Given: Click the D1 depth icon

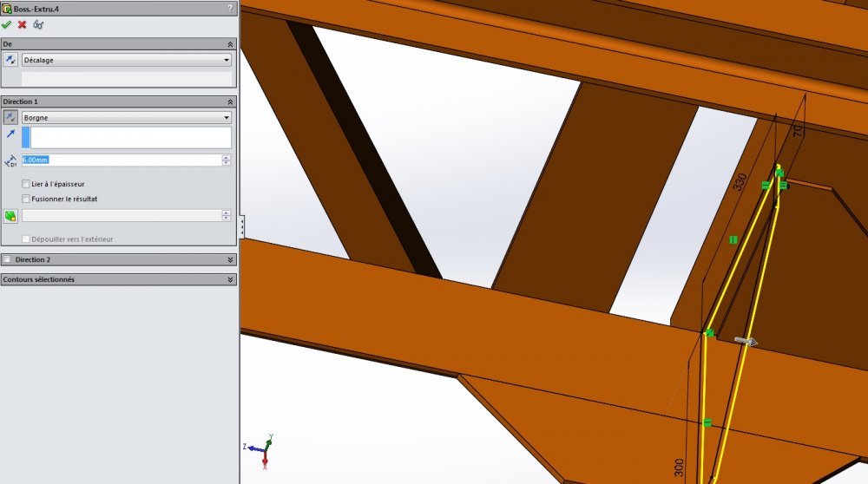Looking at the screenshot, I should point(10,161).
